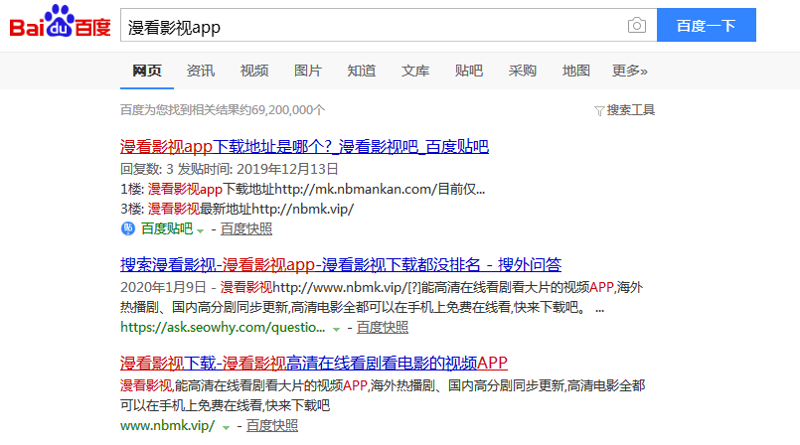800x445 pixels.
Task: Click text 回复数: 3 发贴时间: 2019年12月13日
Action: [x=229, y=169]
